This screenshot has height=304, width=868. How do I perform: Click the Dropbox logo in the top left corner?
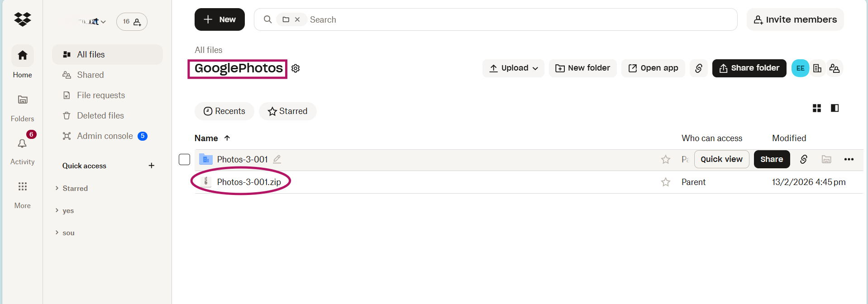(x=22, y=19)
